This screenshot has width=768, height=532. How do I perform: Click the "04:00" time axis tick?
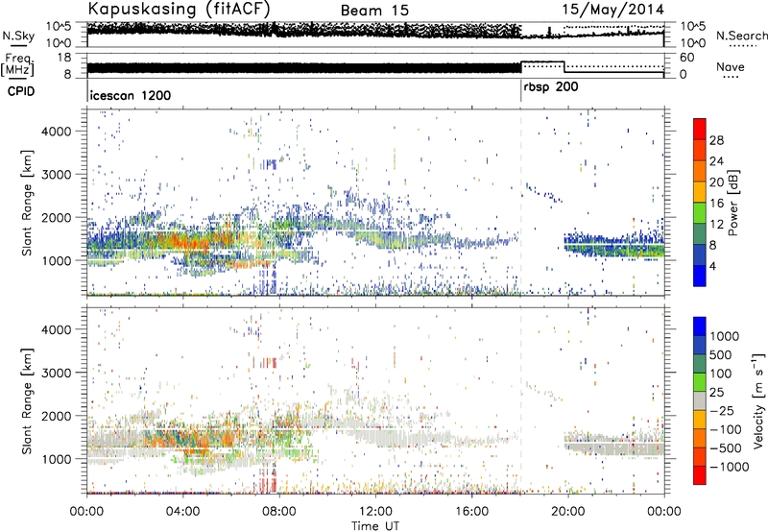(183, 512)
